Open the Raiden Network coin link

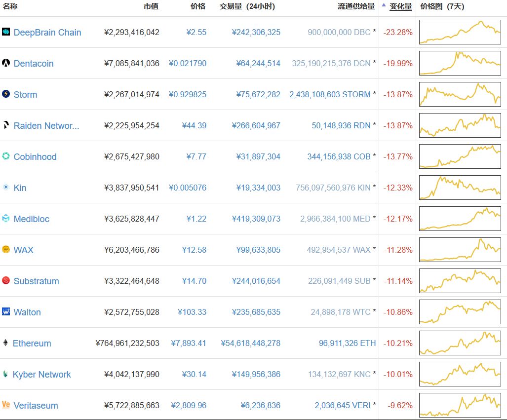46,125
